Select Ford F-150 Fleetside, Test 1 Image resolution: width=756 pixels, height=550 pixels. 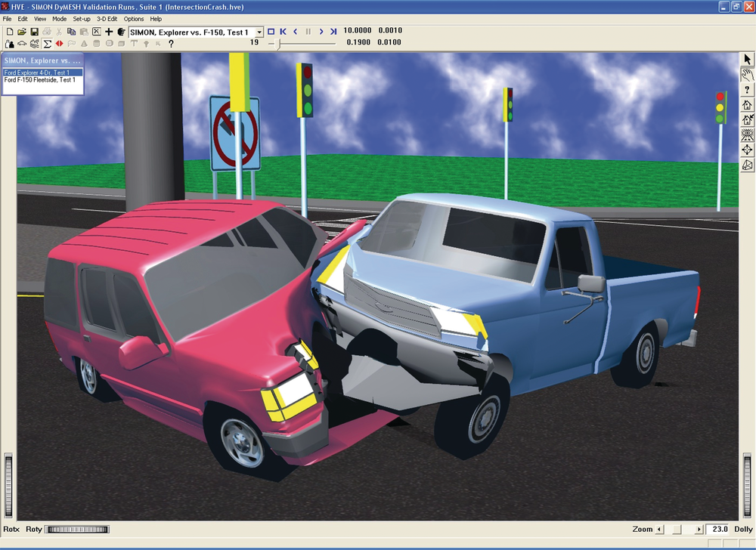pyautogui.click(x=40, y=80)
